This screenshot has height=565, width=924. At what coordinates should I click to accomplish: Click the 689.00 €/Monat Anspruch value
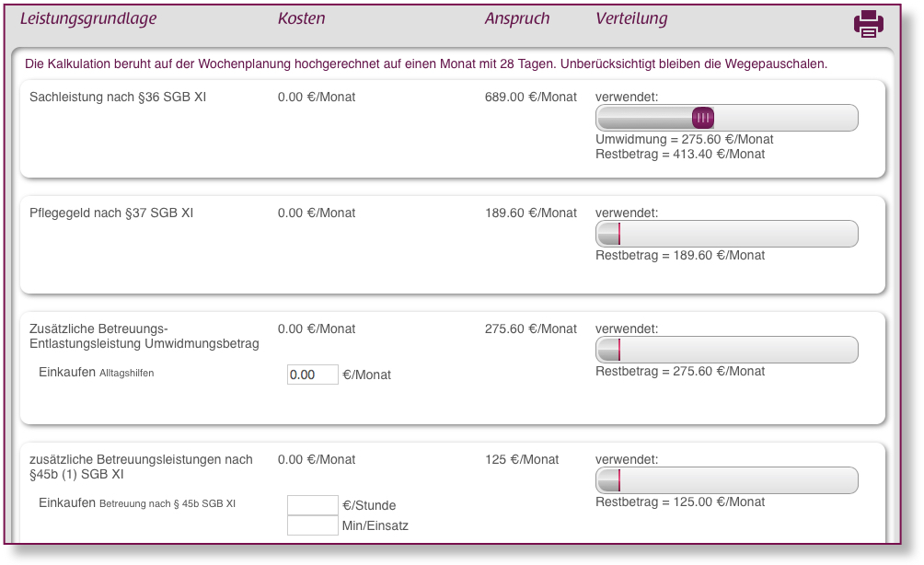point(531,98)
